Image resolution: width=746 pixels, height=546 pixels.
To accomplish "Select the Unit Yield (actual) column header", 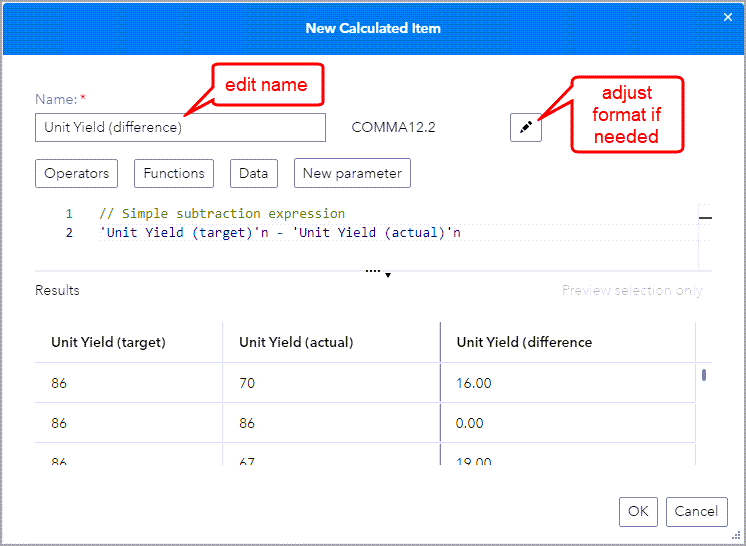I will 296,342.
